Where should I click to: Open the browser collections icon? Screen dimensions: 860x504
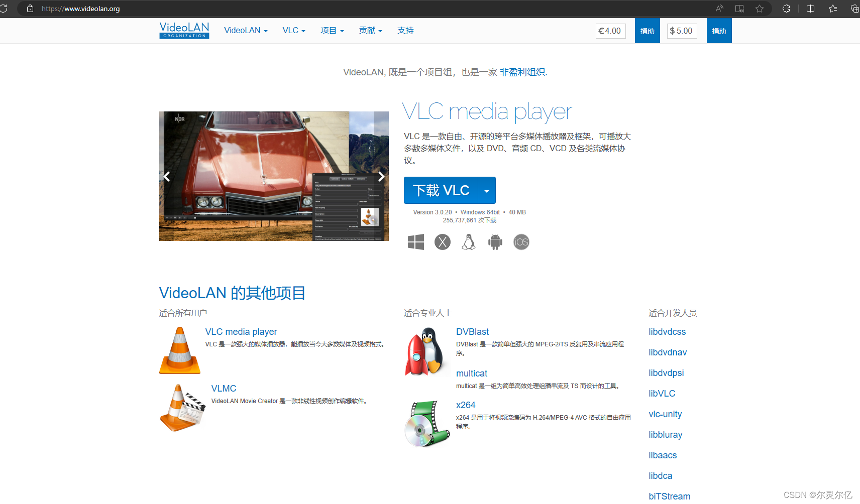coord(854,9)
